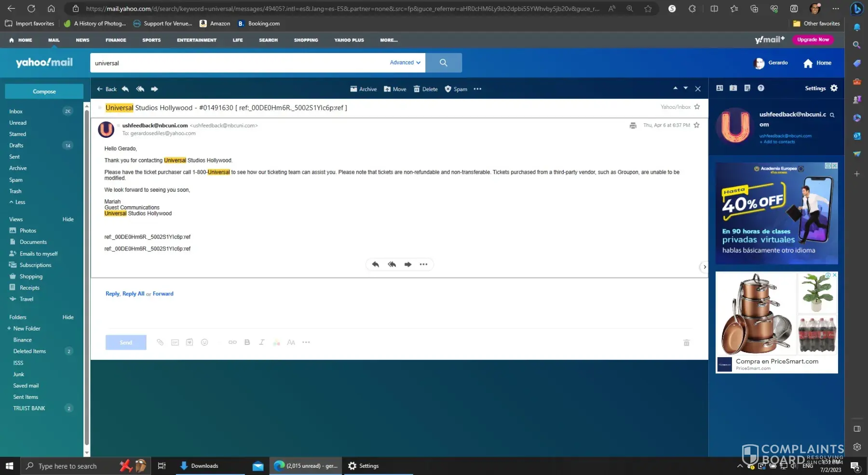The height and width of the screenshot is (475, 868).
Task: Delete this message using the trash icon
Action: 426,89
